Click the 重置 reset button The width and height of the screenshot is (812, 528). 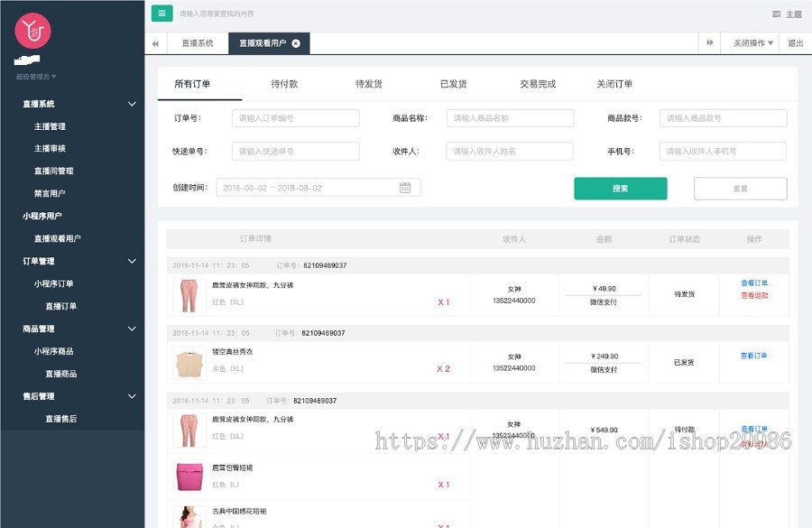[741, 189]
